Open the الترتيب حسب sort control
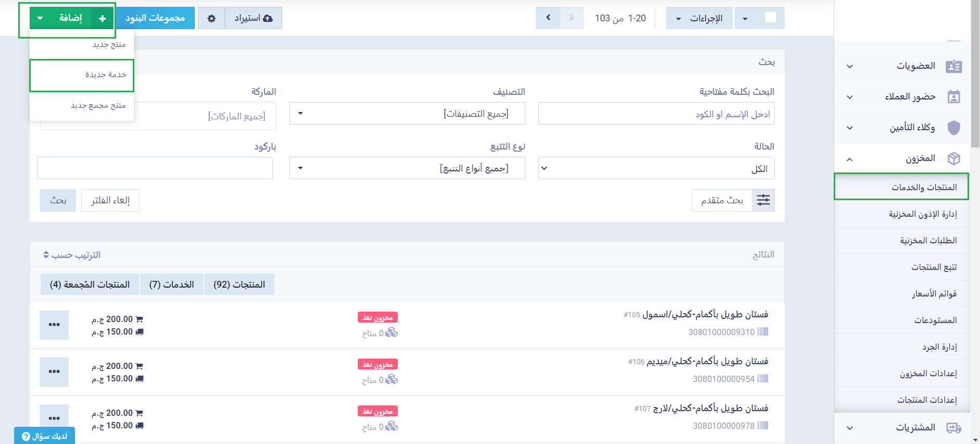The width and height of the screenshot is (980, 444). click(72, 255)
